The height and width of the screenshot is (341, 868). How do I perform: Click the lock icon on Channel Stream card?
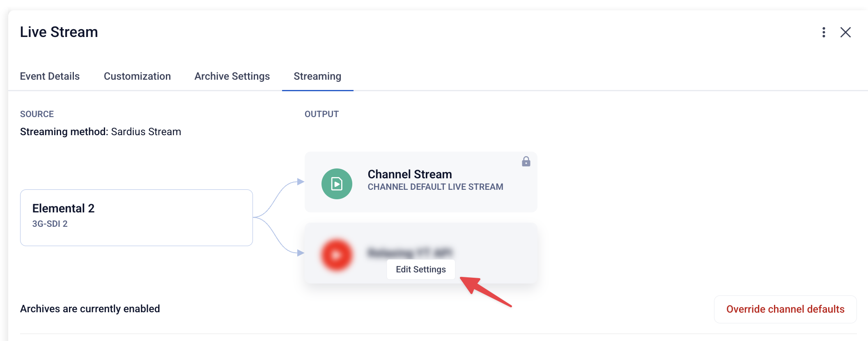point(526,161)
